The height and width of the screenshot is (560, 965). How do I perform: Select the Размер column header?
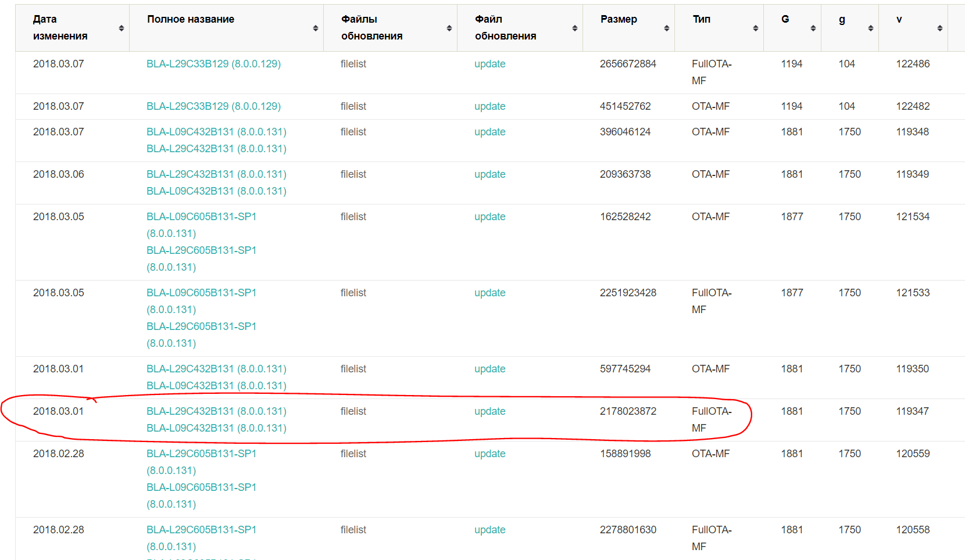tap(628, 28)
